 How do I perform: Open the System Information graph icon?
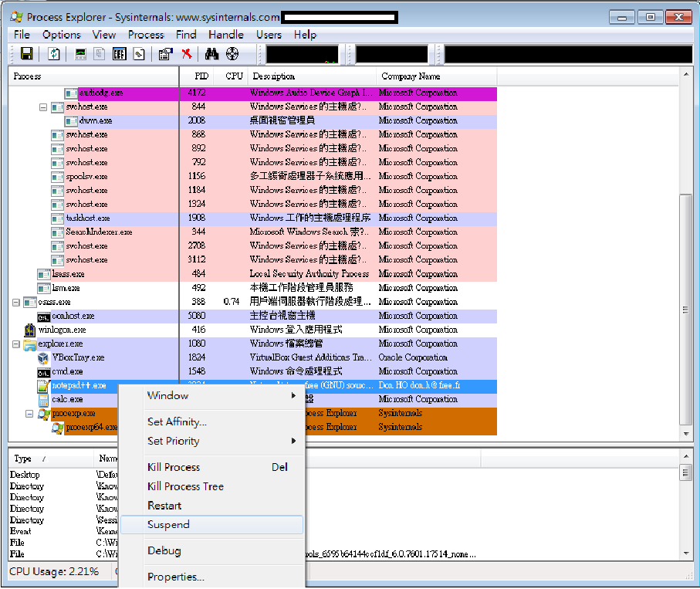80,54
